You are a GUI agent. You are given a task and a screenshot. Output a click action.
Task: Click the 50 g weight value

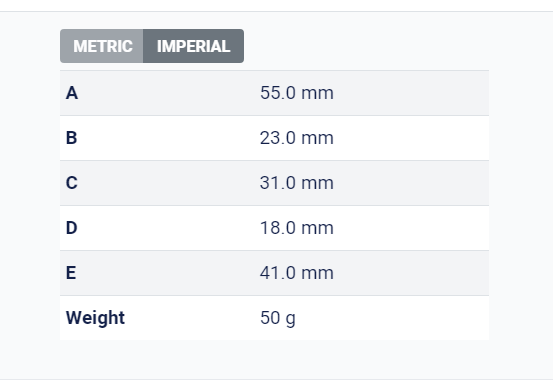click(x=278, y=318)
